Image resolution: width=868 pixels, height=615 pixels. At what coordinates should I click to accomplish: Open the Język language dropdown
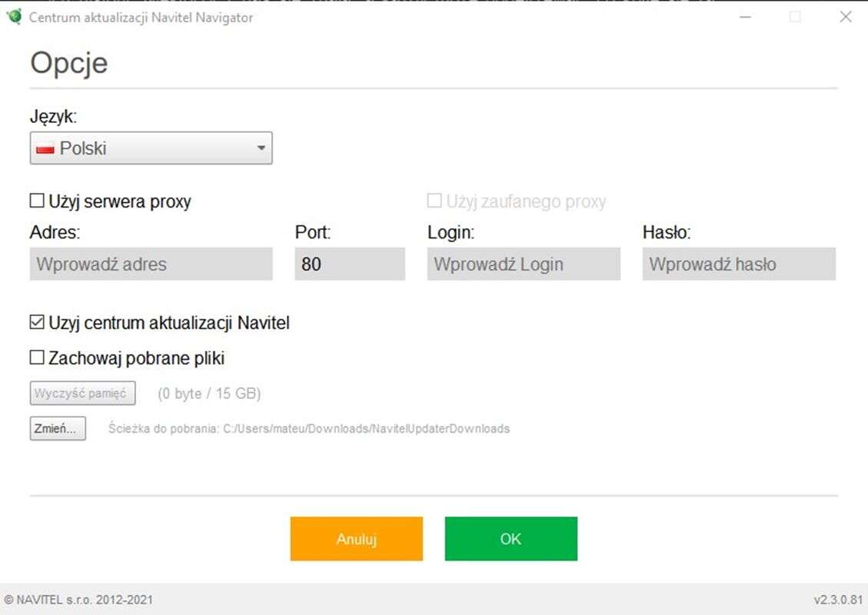point(151,148)
